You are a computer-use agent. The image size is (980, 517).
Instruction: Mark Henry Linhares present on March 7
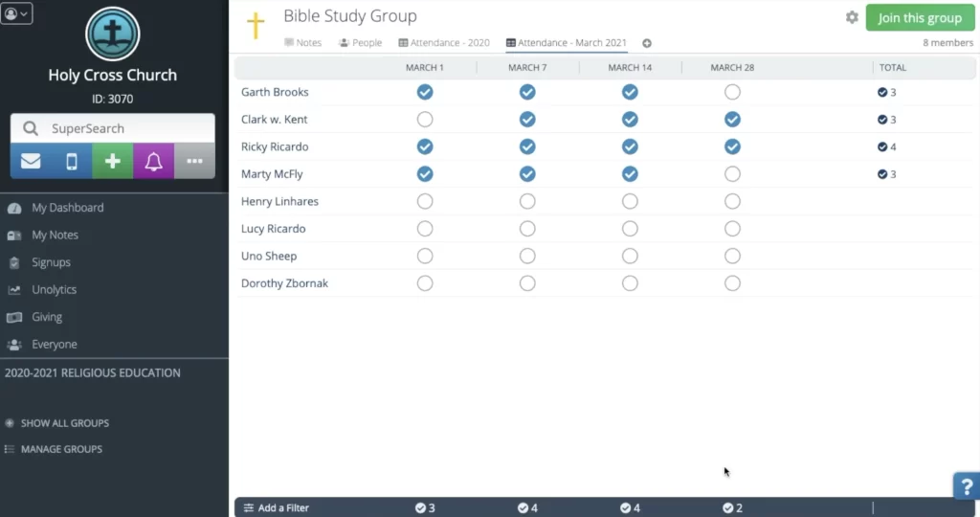[527, 201]
